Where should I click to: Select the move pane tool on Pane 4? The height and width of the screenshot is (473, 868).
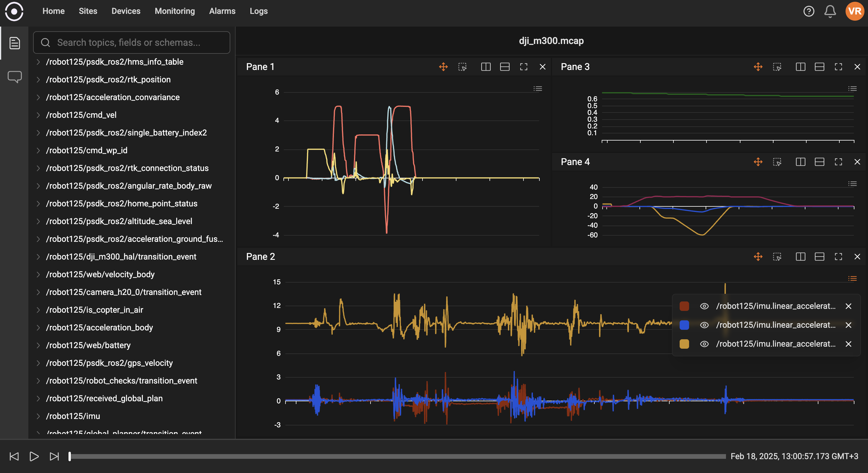(x=758, y=162)
